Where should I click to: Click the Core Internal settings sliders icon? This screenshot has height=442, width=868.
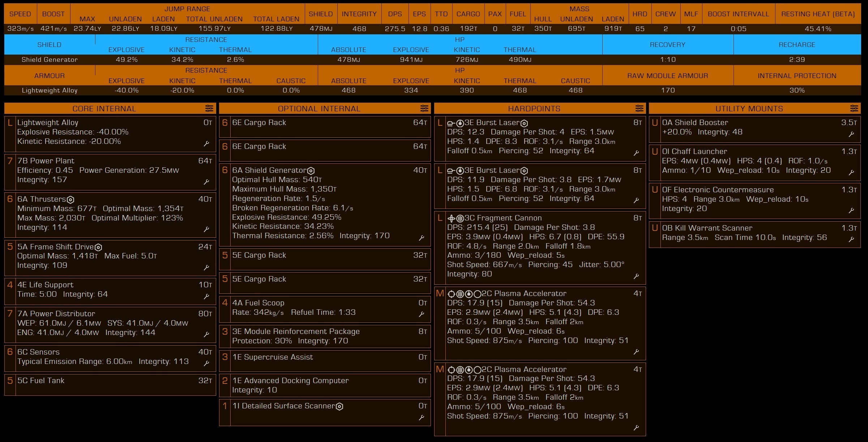tap(209, 108)
